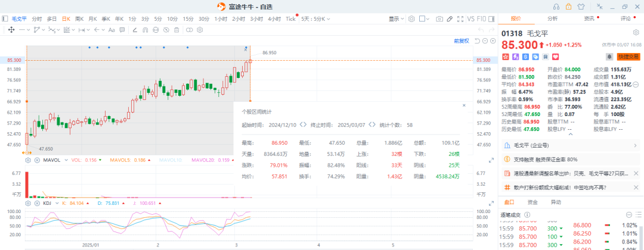Switch to 资金 capital flow tab
Screen dimensions: 644x250
click(532, 202)
